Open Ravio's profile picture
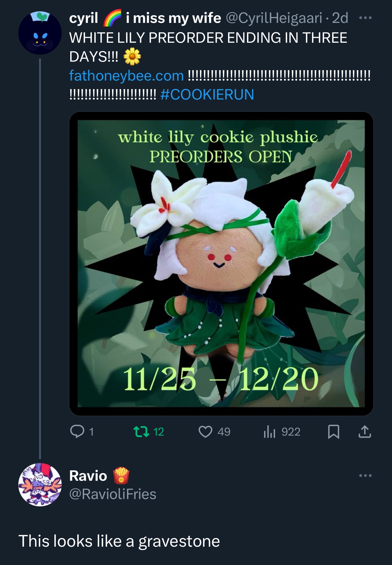This screenshot has height=565, width=392. (40, 484)
